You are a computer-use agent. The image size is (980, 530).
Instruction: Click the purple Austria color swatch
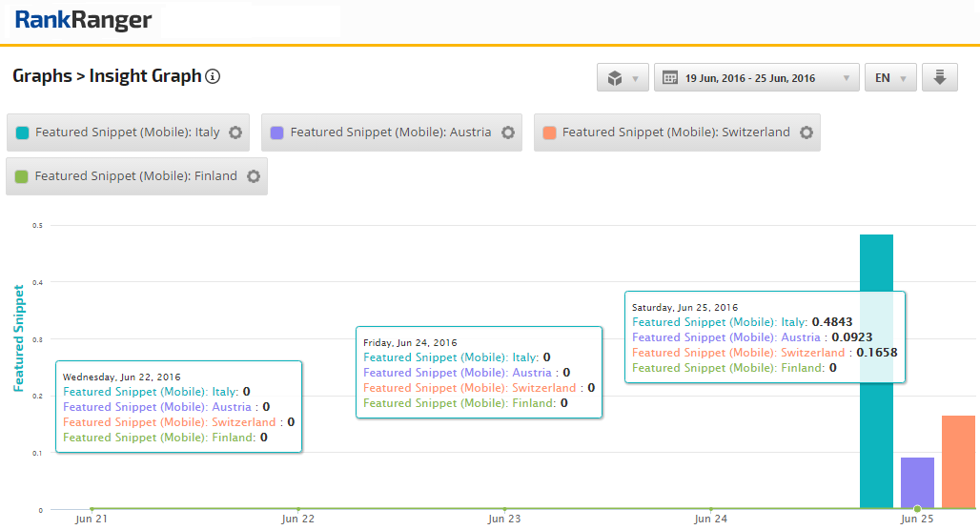pyautogui.click(x=277, y=132)
